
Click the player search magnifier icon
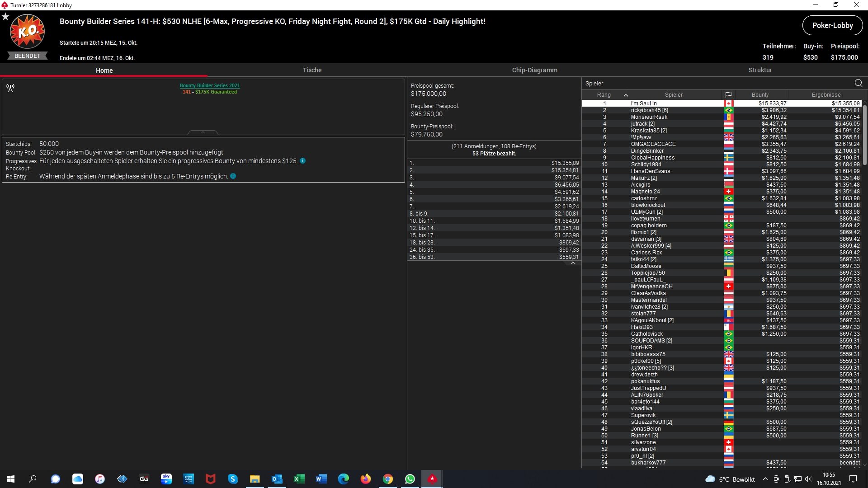click(858, 83)
